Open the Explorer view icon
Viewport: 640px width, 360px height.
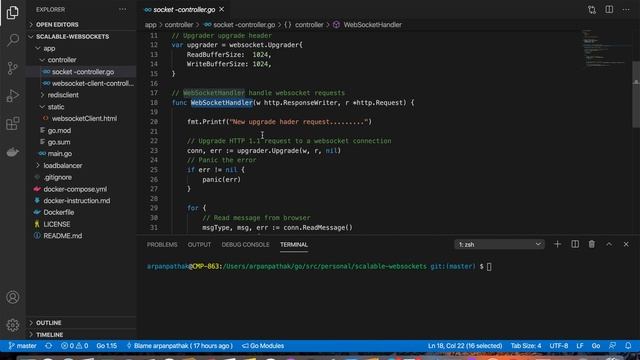point(13,13)
